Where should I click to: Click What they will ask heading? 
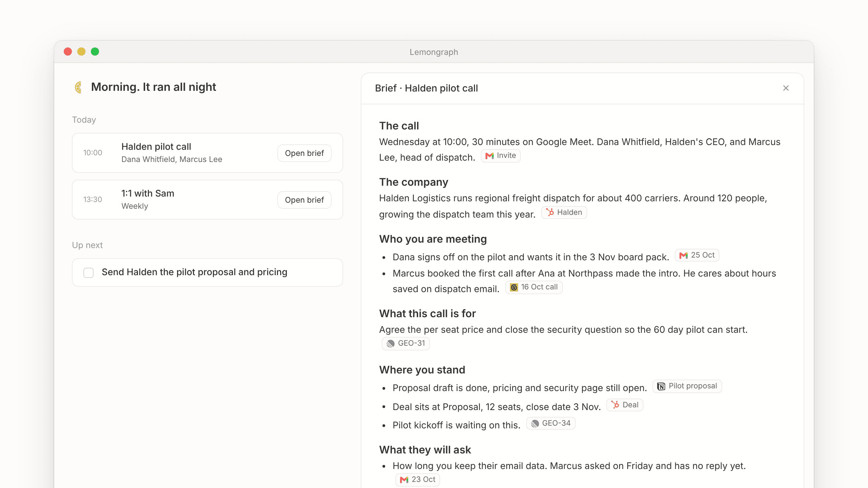pyautogui.click(x=425, y=450)
